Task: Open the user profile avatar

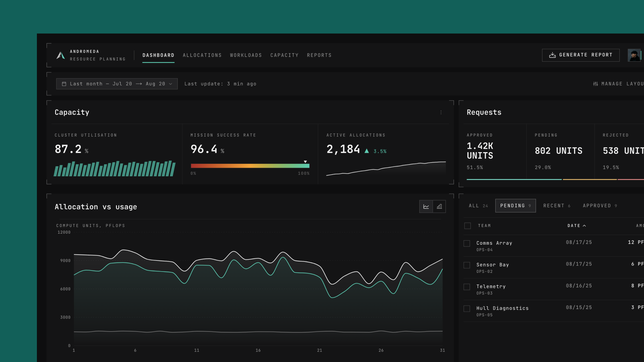Action: tap(634, 55)
